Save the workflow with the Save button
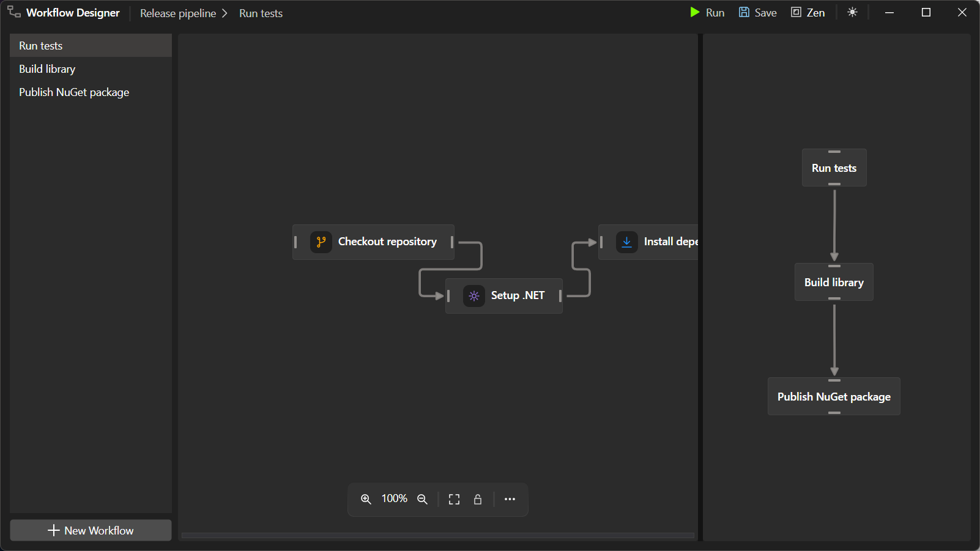 click(757, 12)
